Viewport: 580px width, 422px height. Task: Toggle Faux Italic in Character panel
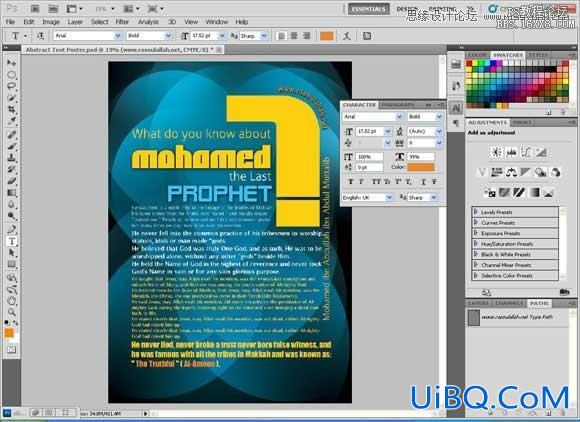click(x=361, y=182)
